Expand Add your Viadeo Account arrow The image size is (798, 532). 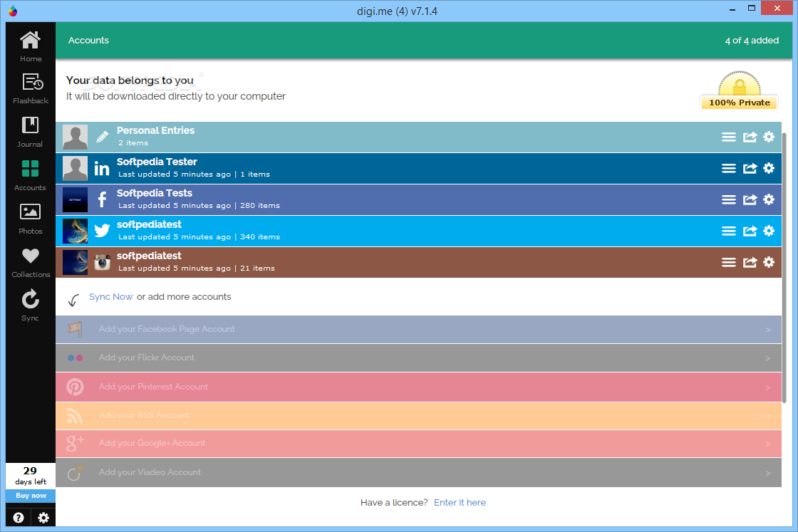point(768,473)
